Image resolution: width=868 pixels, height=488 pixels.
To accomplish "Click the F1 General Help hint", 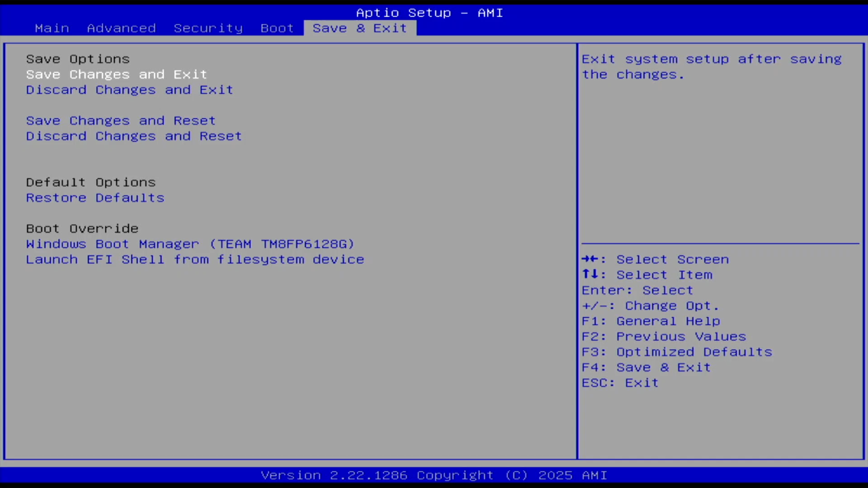I will click(651, 321).
